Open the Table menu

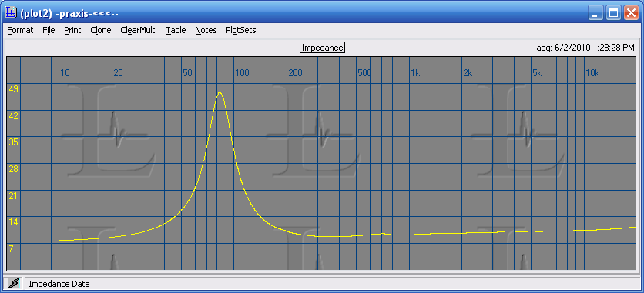tap(176, 30)
